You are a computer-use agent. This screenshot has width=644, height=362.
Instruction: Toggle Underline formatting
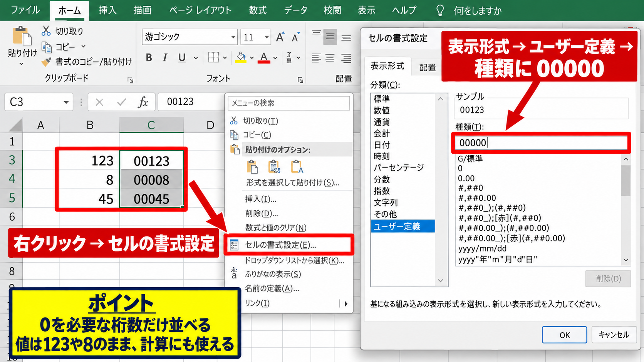point(182,58)
